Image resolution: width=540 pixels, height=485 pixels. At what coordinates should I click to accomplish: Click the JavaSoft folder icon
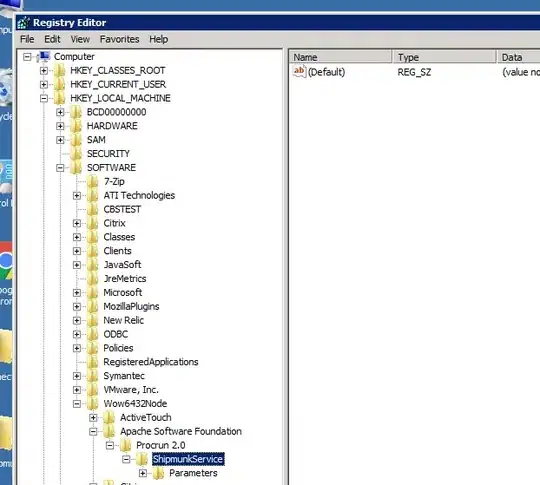[x=92, y=265]
